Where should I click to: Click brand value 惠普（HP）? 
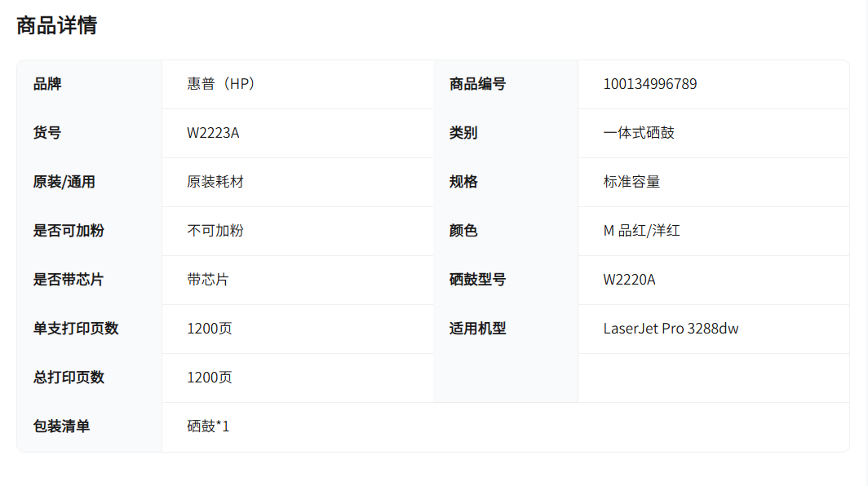click(221, 84)
